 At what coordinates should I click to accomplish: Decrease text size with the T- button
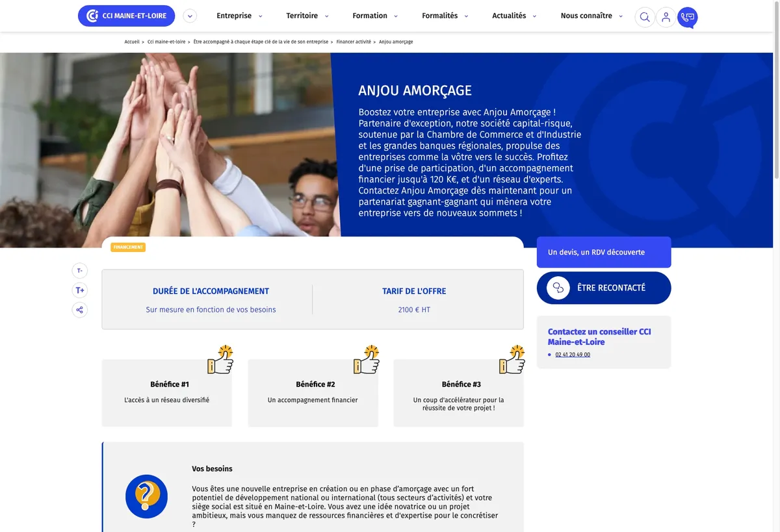79,271
